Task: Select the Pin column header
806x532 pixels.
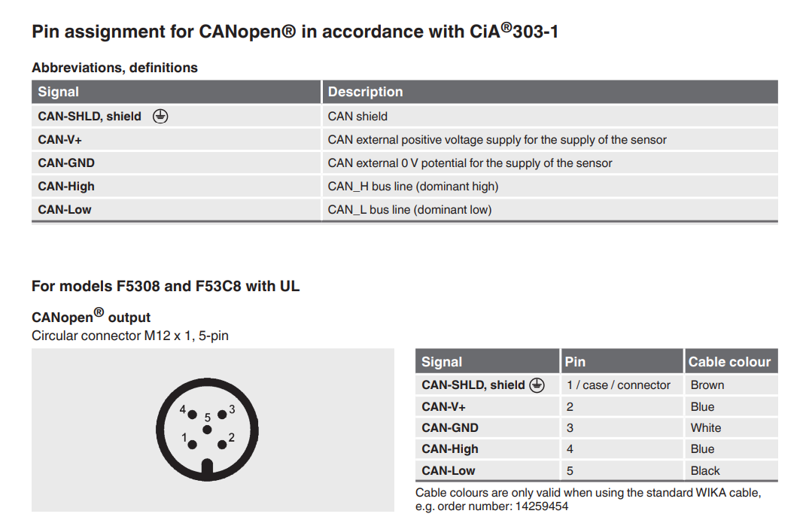Action: 575,362
